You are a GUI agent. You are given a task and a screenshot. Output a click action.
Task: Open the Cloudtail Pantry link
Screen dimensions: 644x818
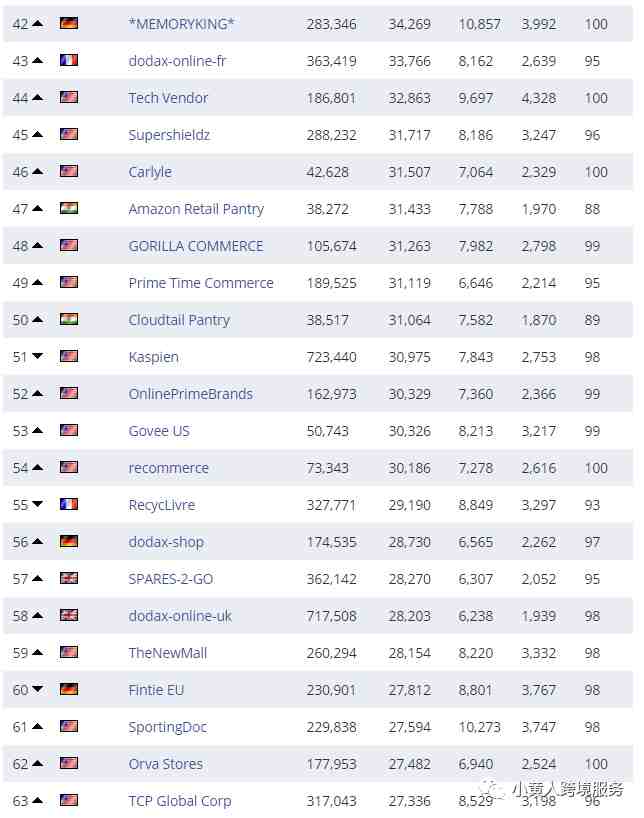[x=179, y=320]
